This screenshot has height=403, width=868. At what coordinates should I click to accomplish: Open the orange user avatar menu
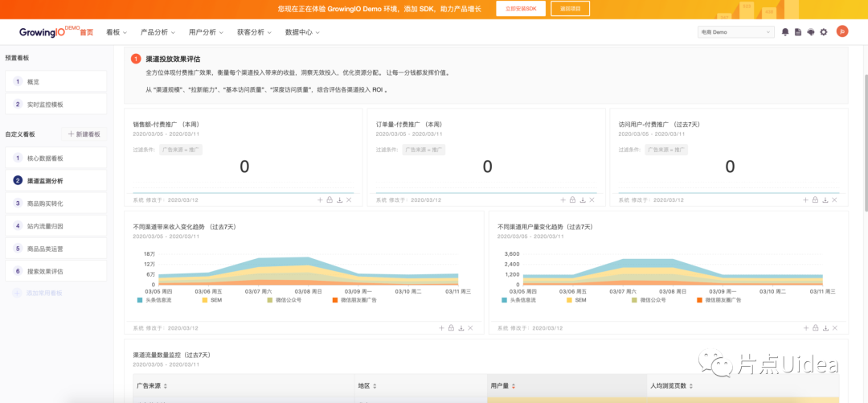[842, 31]
